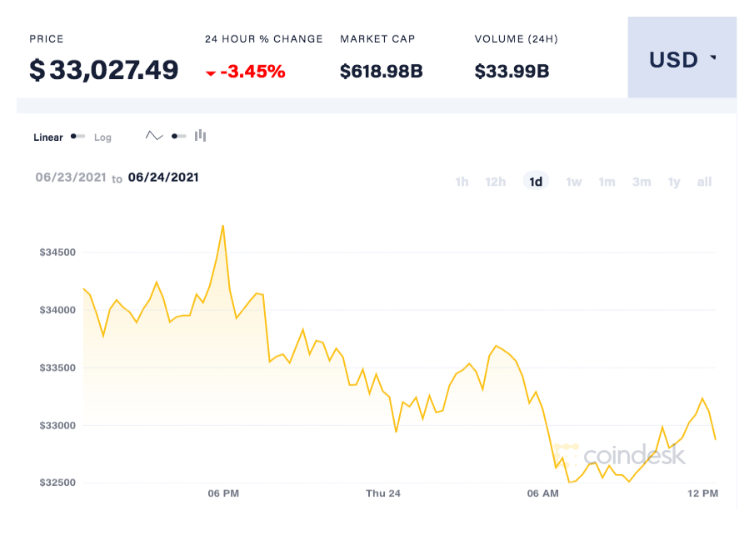Toggle the Linear/Log scale switch
This screenshot has height=560, width=754.
(x=78, y=137)
